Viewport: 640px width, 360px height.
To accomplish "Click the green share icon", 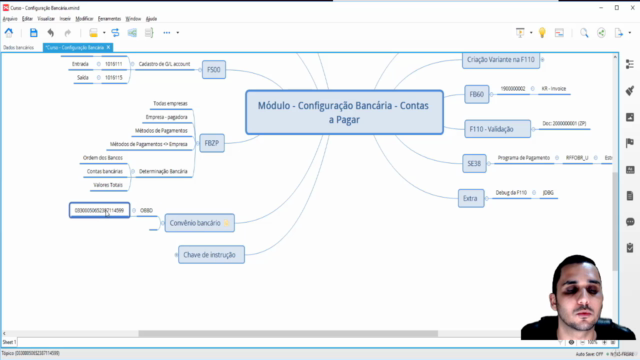I will pos(601,33).
